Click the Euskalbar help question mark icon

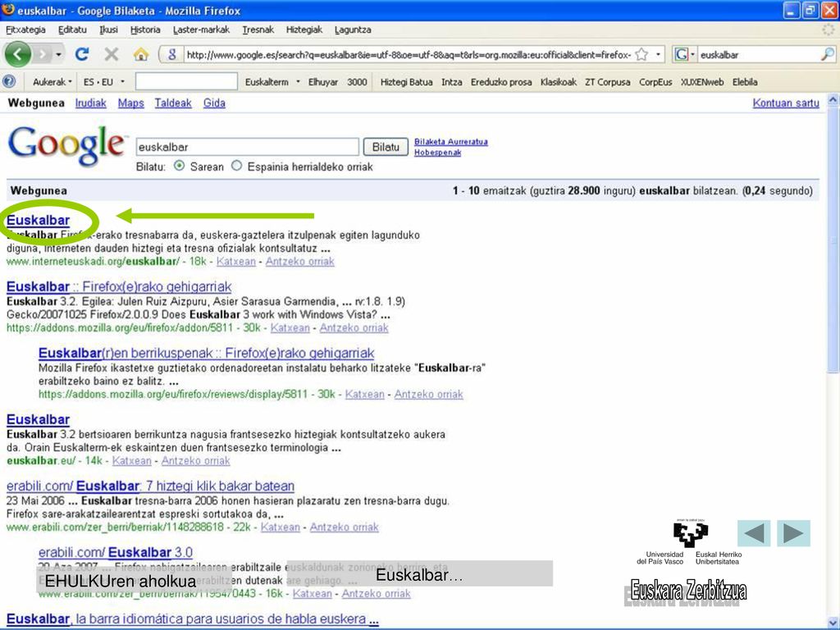coord(9,82)
